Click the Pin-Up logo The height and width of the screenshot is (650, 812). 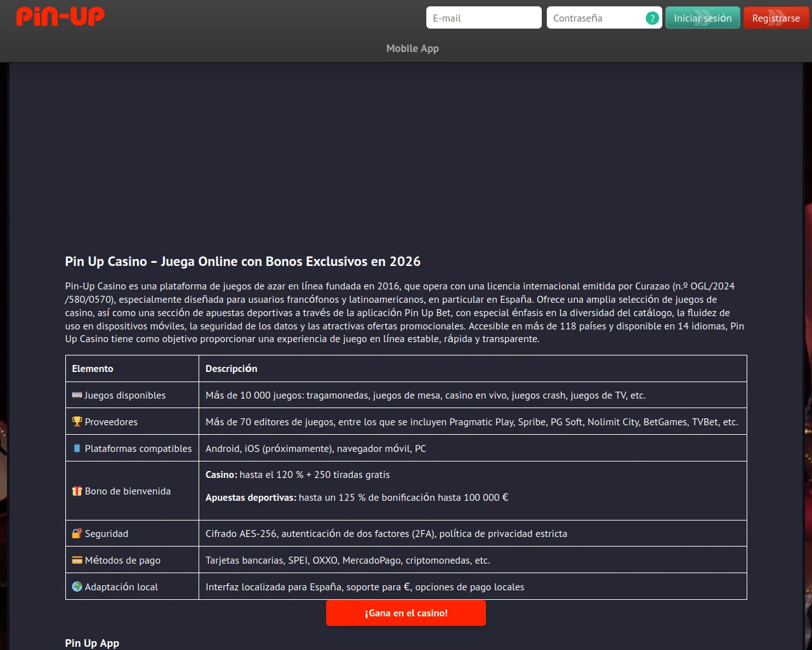60,16
